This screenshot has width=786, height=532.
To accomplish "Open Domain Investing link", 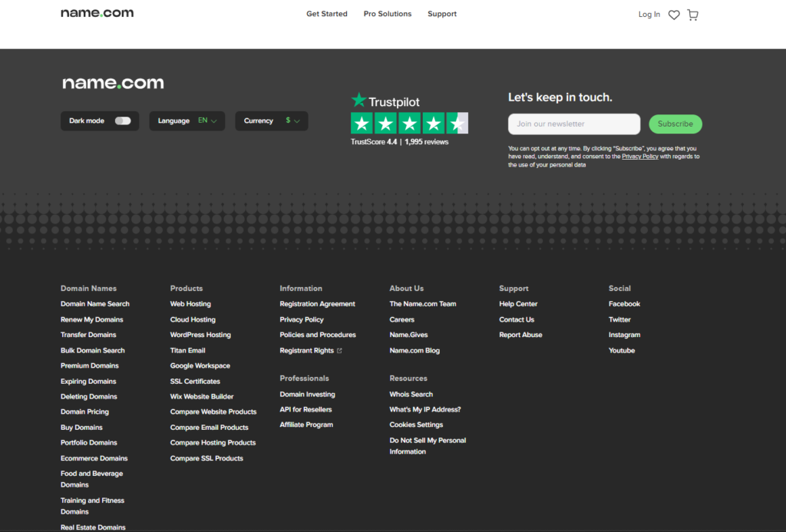I will point(307,394).
